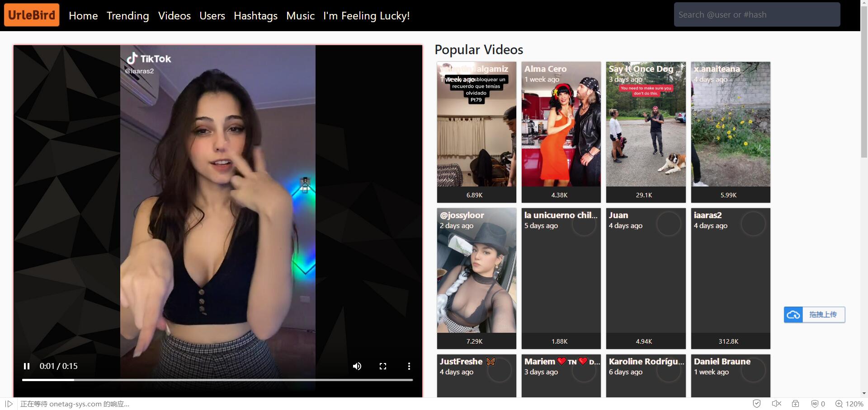Click the 4.94K view count
This screenshot has height=410, width=868.
(x=644, y=341)
